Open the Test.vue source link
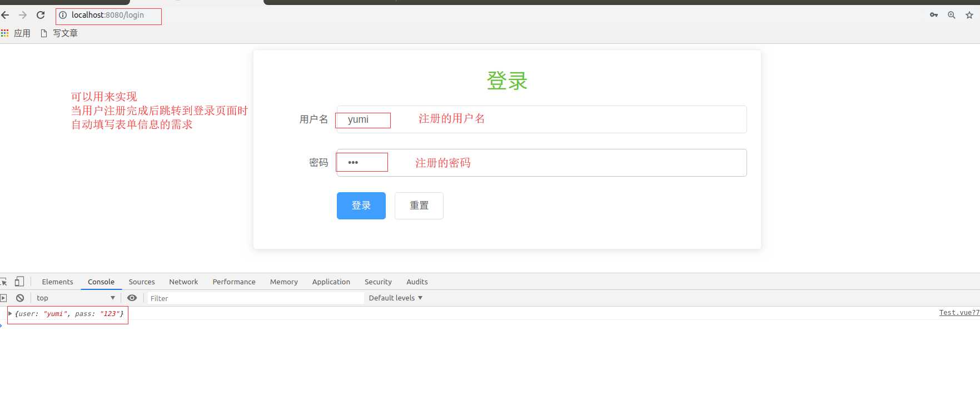This screenshot has width=980, height=416. [959, 313]
